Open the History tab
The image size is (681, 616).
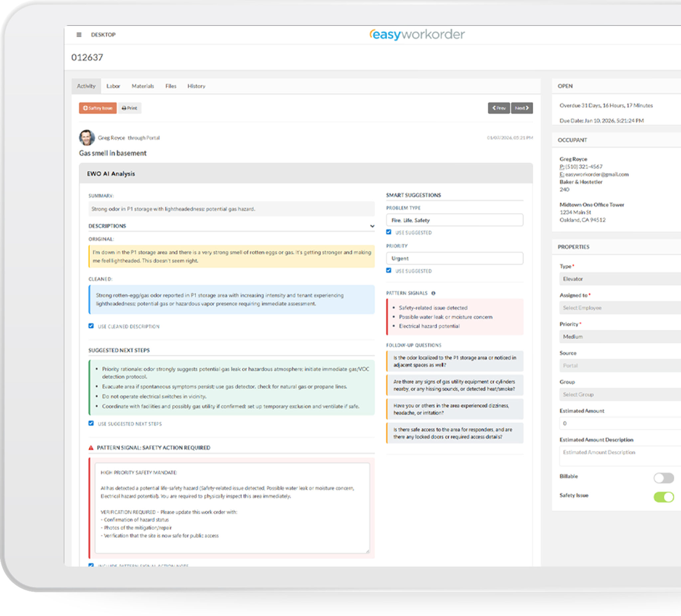[196, 86]
